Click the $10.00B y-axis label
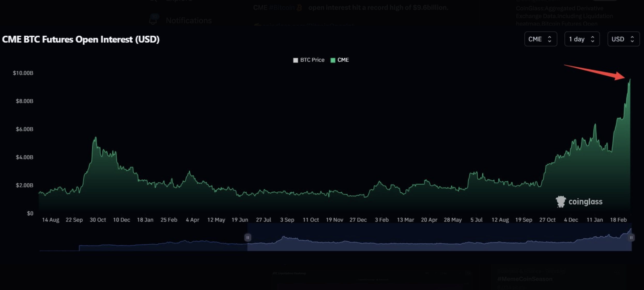644x290 pixels. point(23,73)
